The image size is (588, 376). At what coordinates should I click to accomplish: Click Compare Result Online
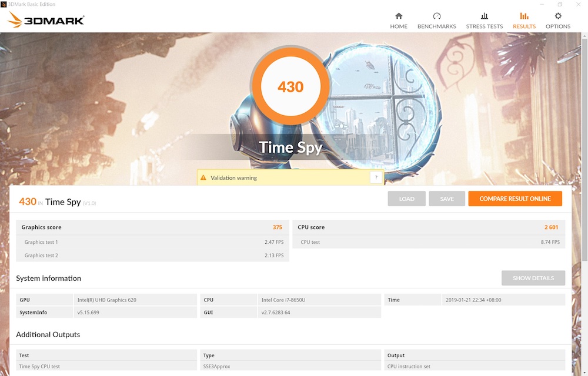(x=514, y=199)
